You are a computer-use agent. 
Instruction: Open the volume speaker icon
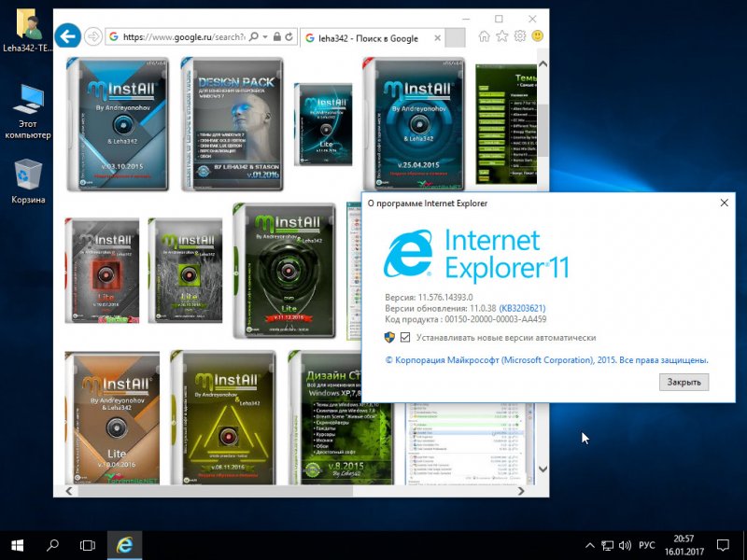pos(625,546)
